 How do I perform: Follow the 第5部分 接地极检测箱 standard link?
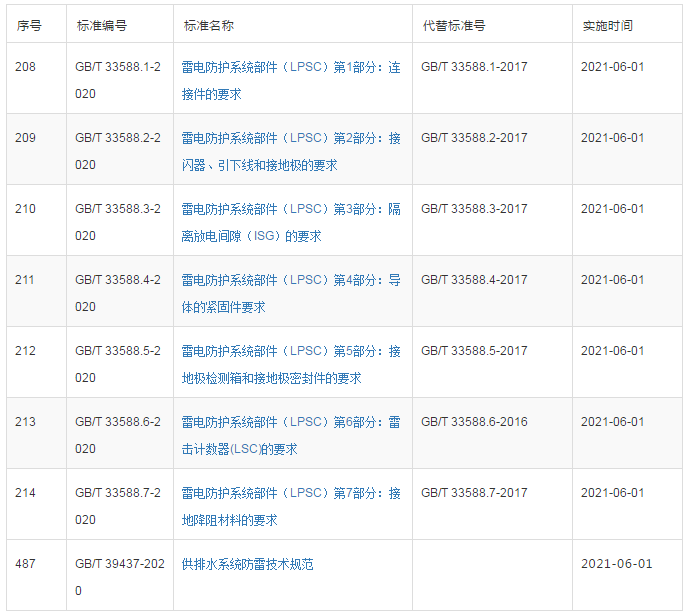point(290,352)
